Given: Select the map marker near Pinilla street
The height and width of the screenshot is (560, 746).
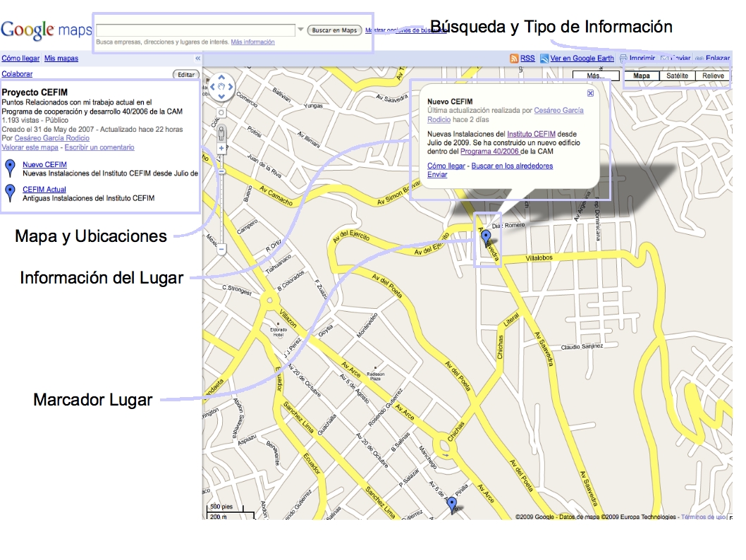Looking at the screenshot, I should (452, 505).
